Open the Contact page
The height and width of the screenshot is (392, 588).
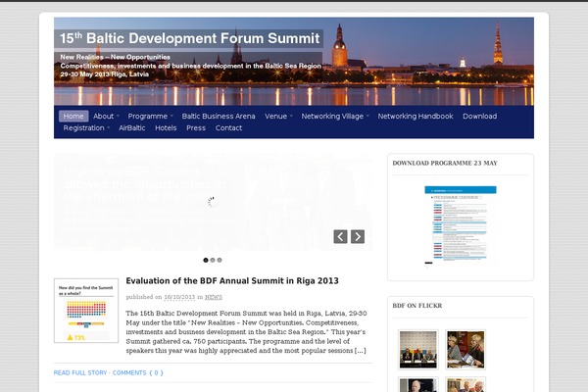(x=228, y=128)
